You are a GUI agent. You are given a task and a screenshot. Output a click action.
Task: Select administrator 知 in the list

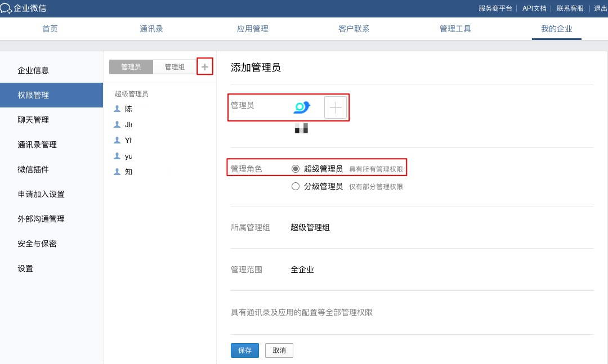[128, 172]
